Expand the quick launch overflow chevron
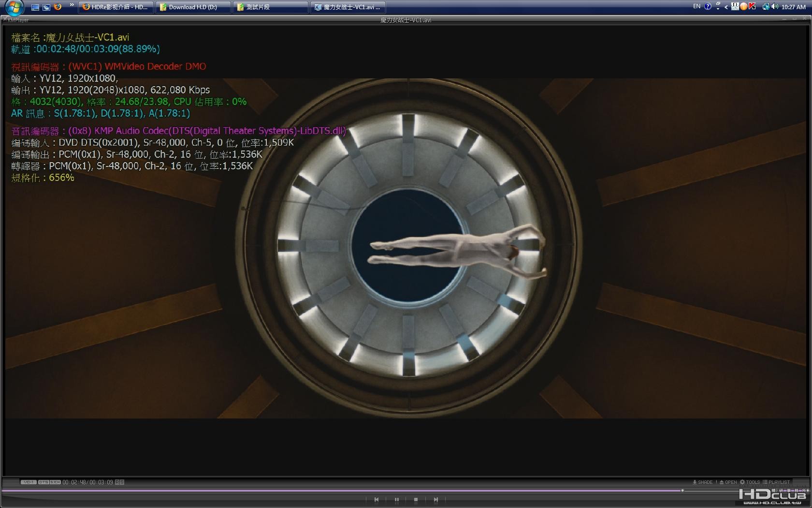Image resolution: width=812 pixels, height=508 pixels. [72, 5]
